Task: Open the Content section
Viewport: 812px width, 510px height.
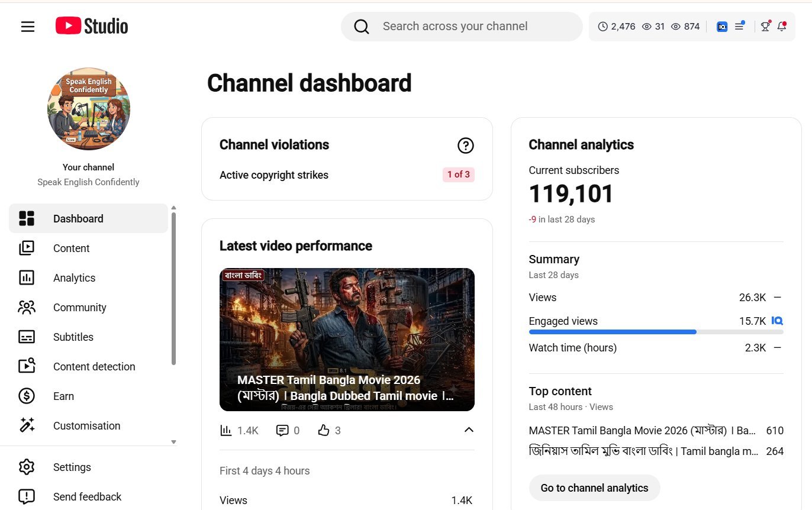Action: (x=89, y=248)
